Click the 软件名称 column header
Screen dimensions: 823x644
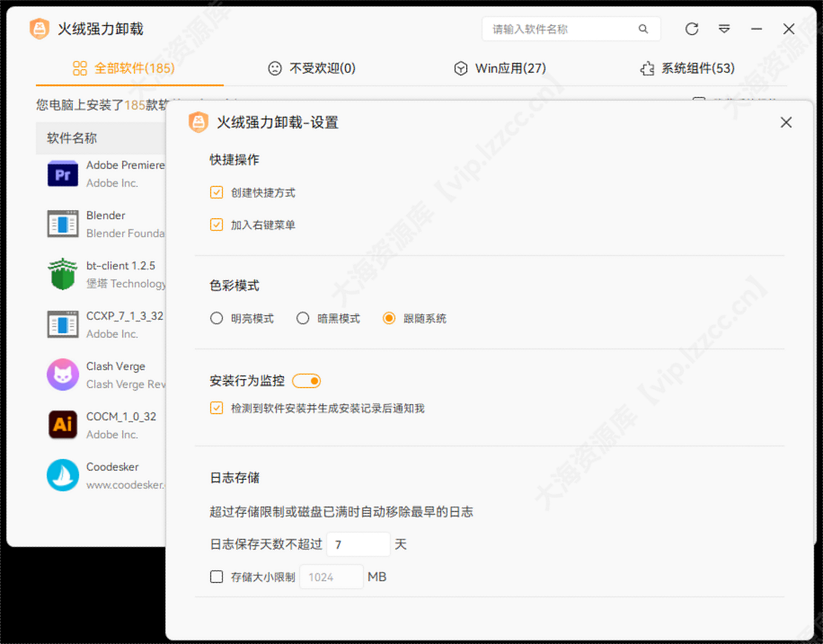point(72,138)
